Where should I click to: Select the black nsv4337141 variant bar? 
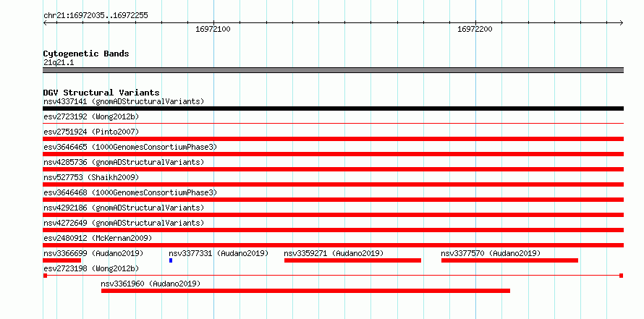pyautogui.click(x=333, y=109)
